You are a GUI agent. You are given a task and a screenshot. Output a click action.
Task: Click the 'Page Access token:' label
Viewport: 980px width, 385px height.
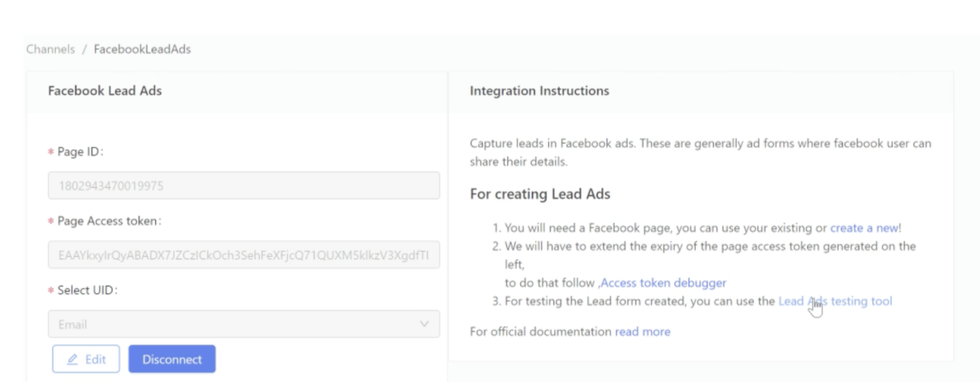pos(109,221)
